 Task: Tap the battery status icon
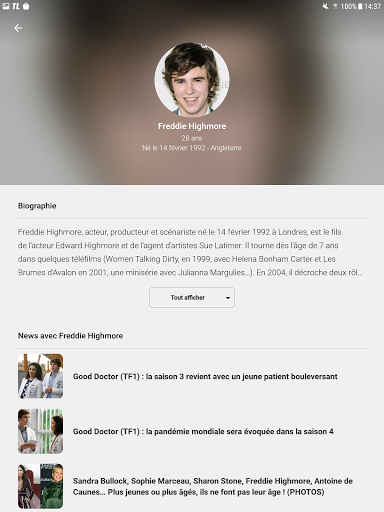(360, 6)
